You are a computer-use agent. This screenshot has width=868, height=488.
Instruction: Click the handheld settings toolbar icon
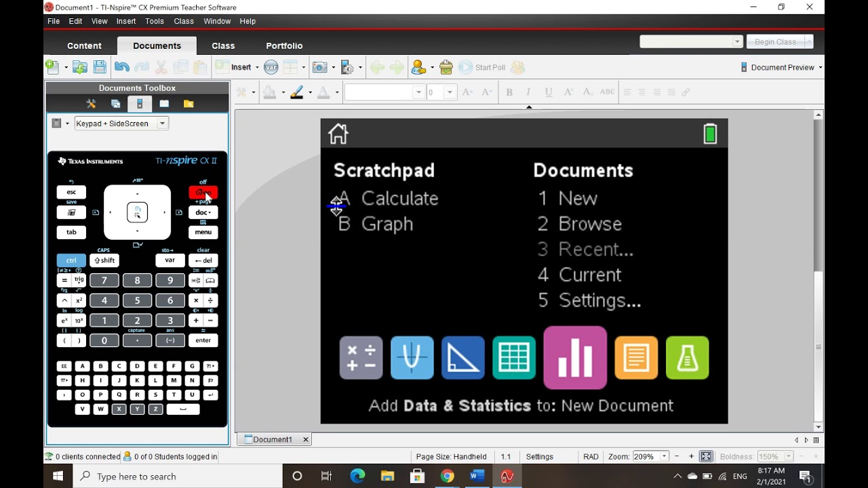pyautogui.click(x=347, y=67)
